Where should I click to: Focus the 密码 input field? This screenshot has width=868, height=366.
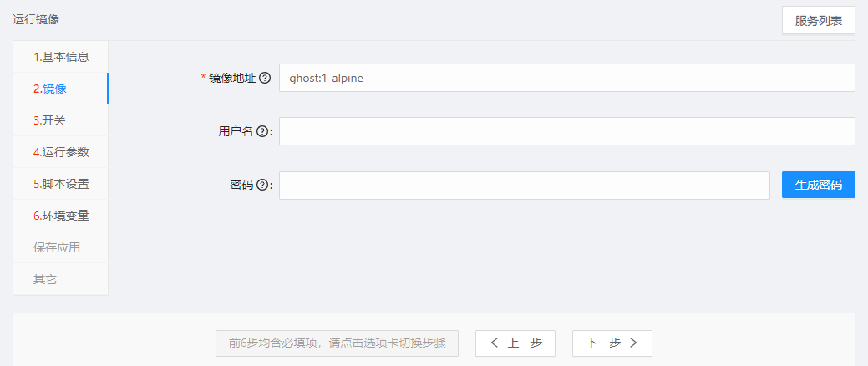click(x=524, y=186)
